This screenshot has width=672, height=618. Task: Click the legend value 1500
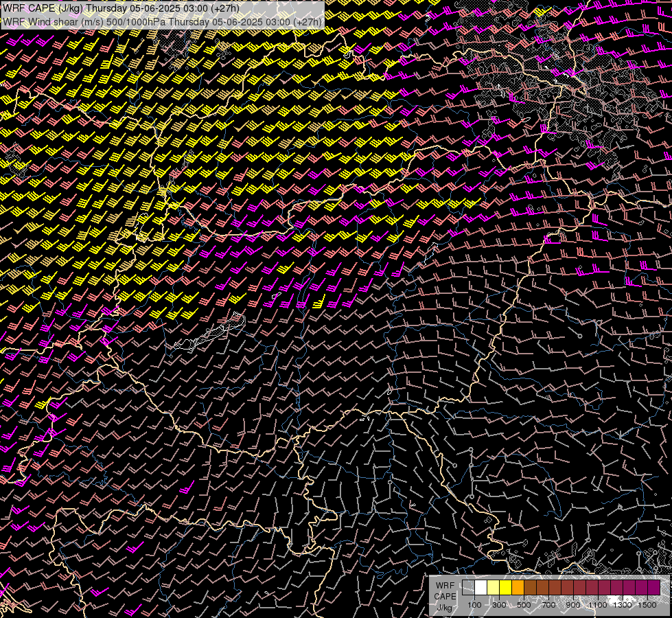[x=647, y=605]
